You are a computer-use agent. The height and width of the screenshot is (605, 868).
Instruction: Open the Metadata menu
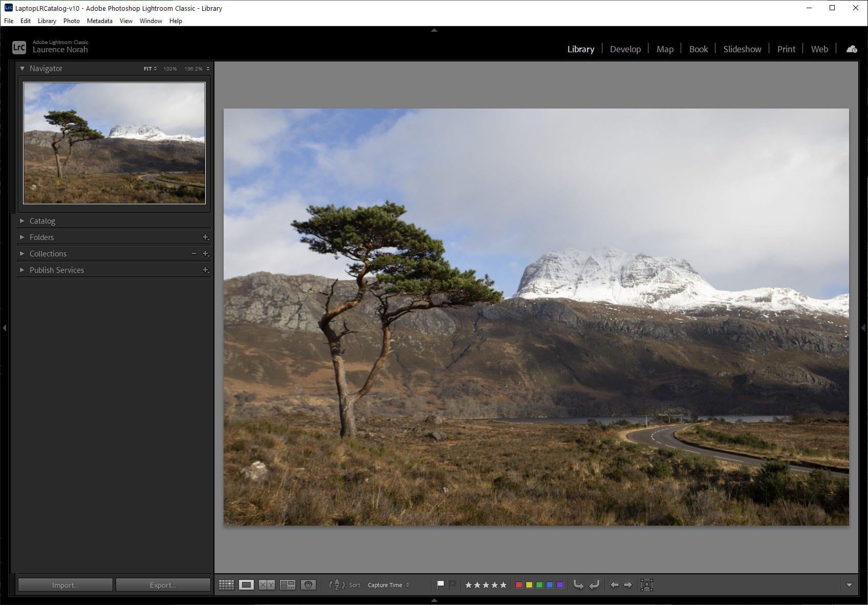pyautogui.click(x=99, y=21)
